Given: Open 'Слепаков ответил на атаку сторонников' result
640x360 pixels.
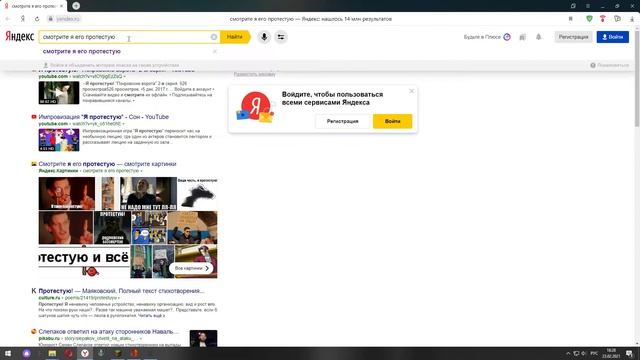Looking at the screenshot, I should tap(109, 331).
